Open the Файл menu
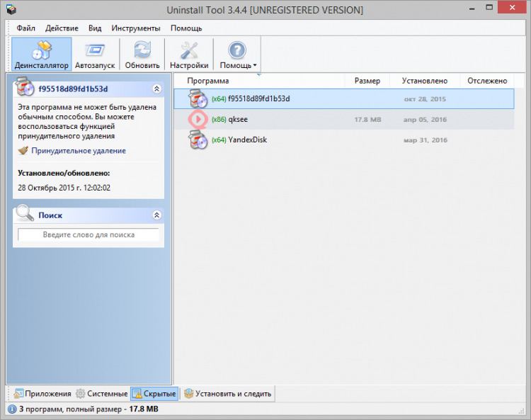This screenshot has width=531, height=420. click(25, 28)
